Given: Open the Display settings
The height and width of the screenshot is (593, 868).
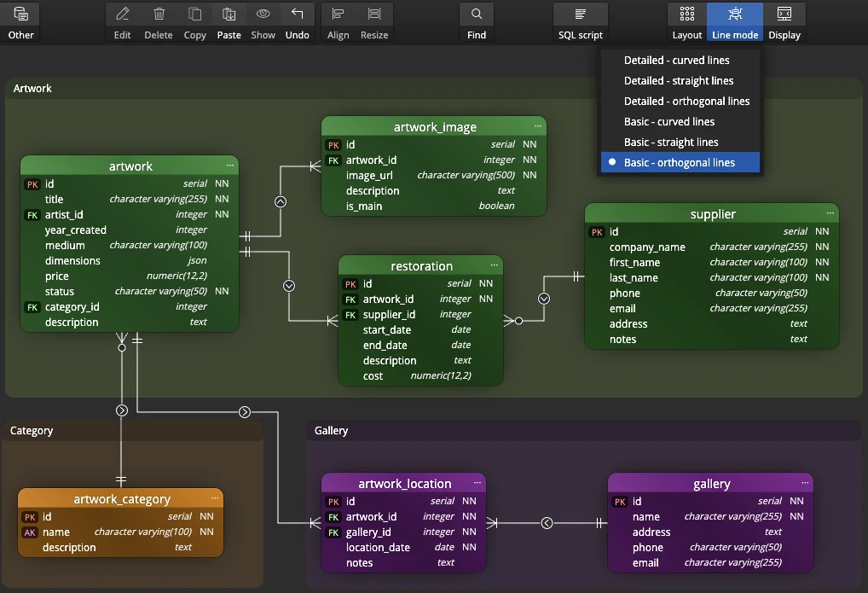Looking at the screenshot, I should click(784, 21).
